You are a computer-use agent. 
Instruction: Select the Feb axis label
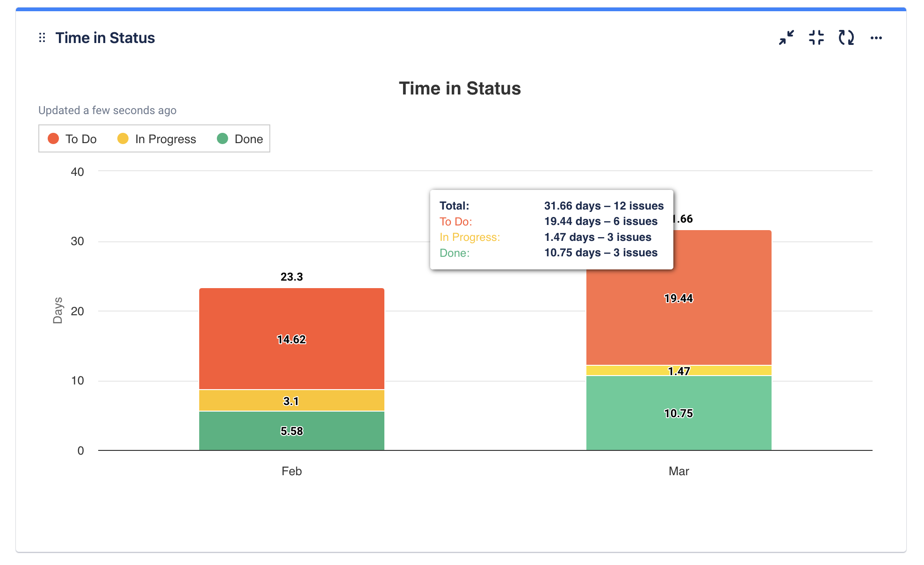point(291,471)
